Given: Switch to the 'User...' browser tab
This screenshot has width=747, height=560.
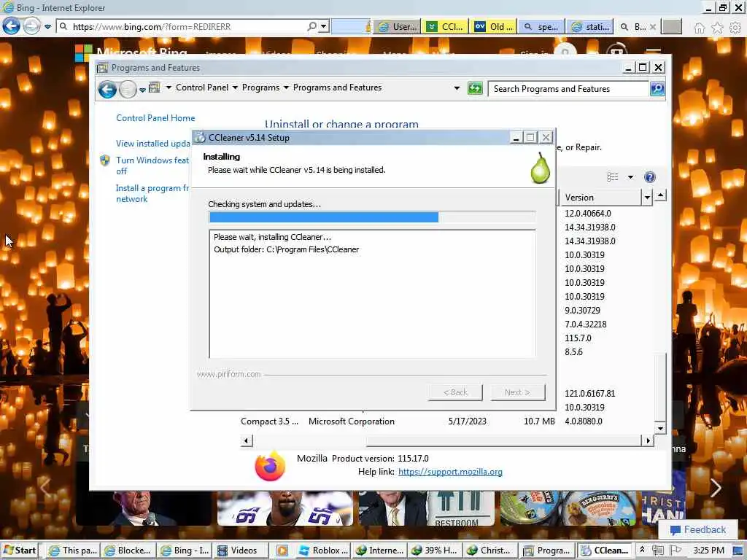Looking at the screenshot, I should tap(397, 27).
